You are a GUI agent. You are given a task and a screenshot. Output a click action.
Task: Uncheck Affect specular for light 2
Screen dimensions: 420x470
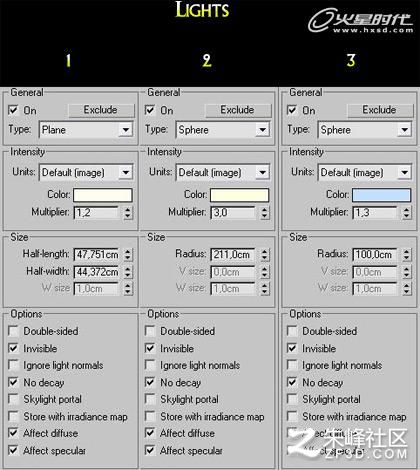pos(150,450)
